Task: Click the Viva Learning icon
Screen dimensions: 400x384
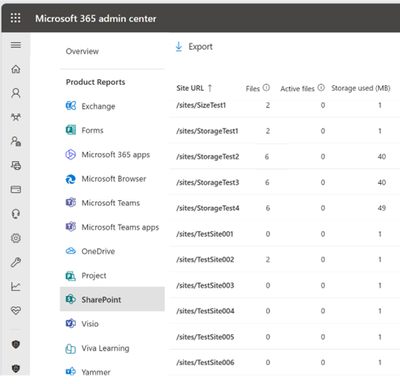Action: point(71,348)
